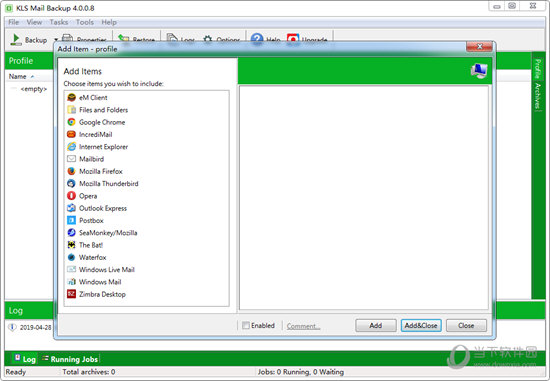Open the Tools menu
The image size is (550, 381).
pyautogui.click(x=85, y=22)
